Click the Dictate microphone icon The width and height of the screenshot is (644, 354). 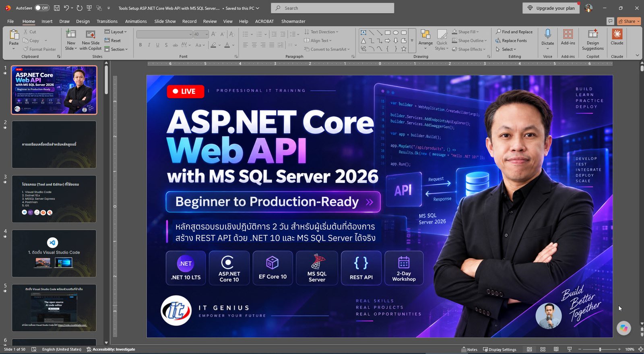(x=547, y=34)
